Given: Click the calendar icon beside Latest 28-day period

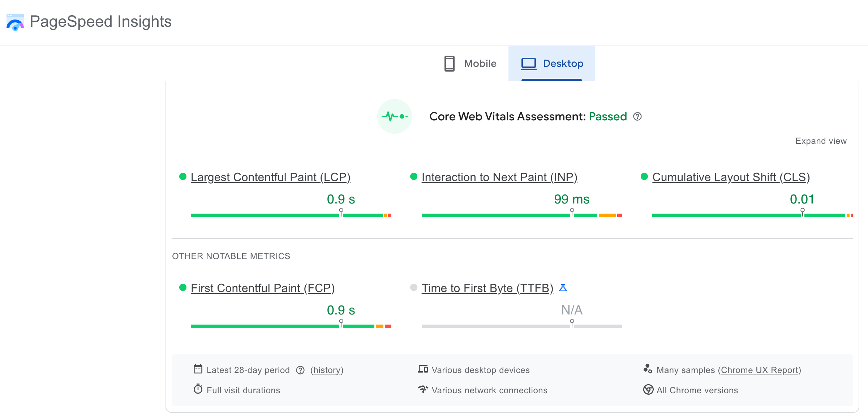Looking at the screenshot, I should pos(198,369).
